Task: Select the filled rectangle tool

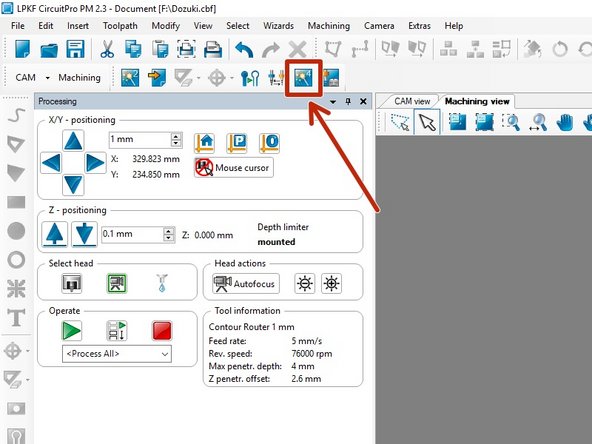Action: [16, 202]
